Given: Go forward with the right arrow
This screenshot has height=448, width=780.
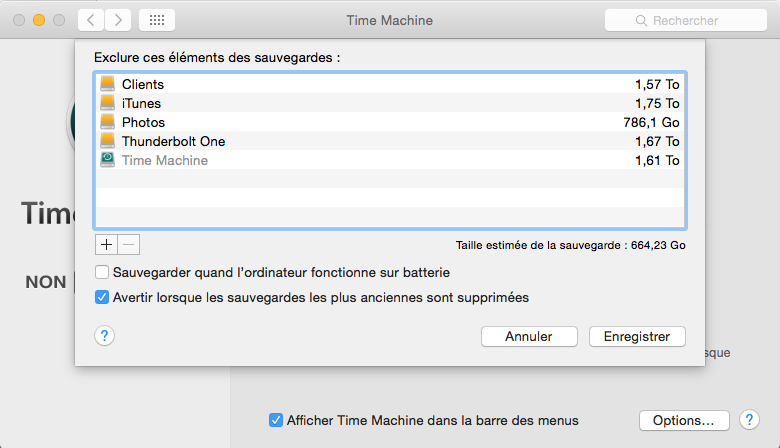Looking at the screenshot, I should point(118,20).
